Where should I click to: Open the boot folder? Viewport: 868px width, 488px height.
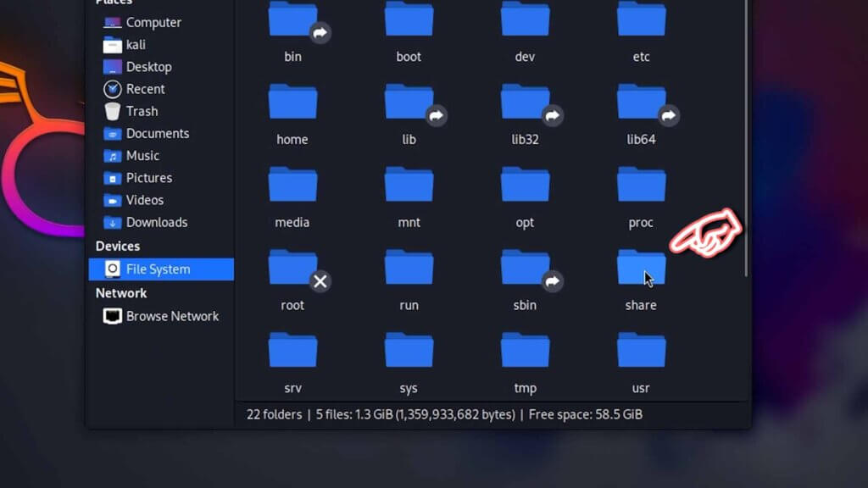click(x=409, y=19)
